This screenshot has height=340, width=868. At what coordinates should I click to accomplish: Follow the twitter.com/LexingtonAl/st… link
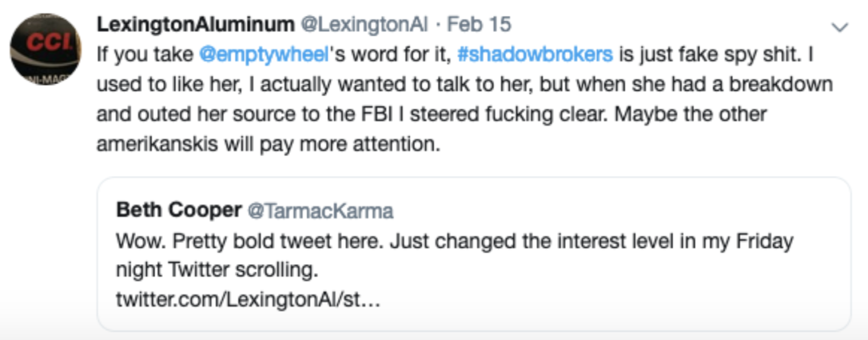tap(248, 299)
